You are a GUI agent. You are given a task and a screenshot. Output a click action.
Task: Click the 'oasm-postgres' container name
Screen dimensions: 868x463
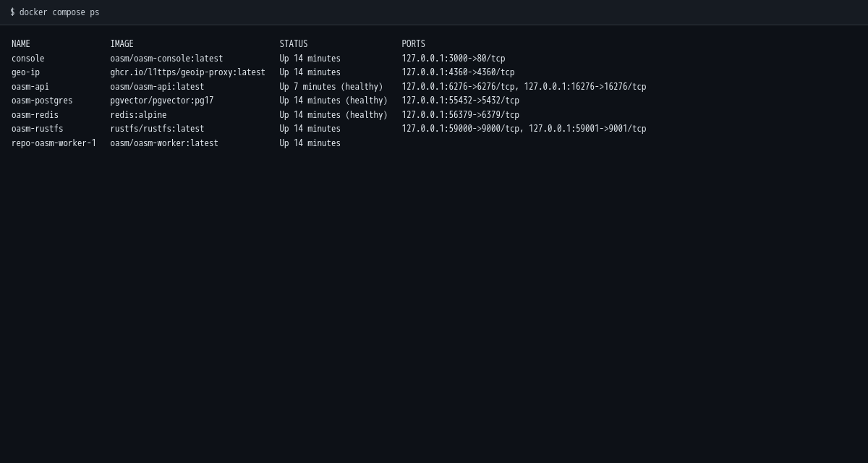click(42, 101)
